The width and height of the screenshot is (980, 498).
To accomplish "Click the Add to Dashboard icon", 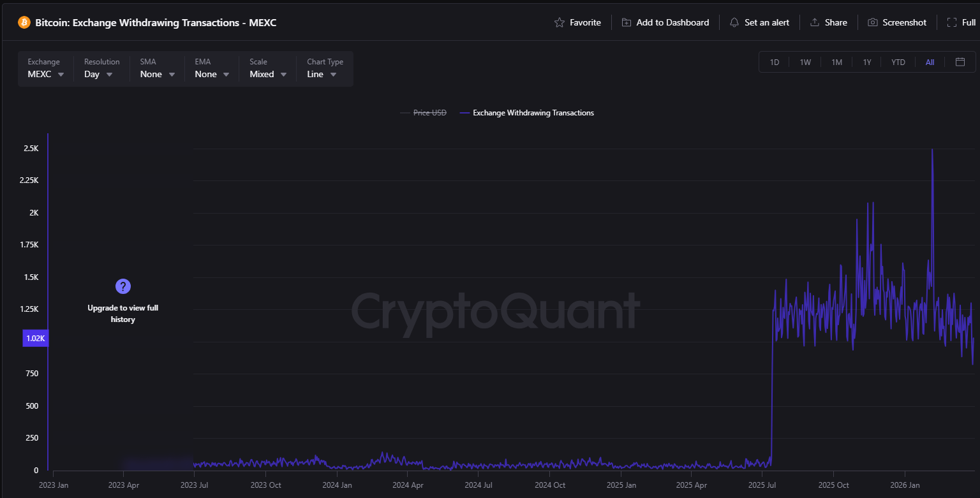I will [x=627, y=22].
